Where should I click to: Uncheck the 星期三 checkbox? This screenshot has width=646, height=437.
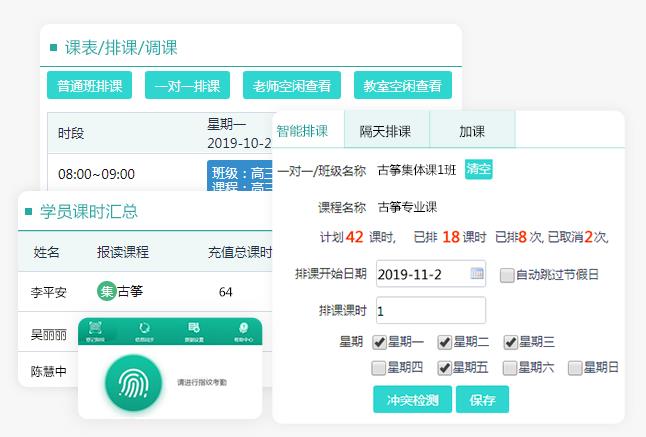pyautogui.click(x=510, y=342)
